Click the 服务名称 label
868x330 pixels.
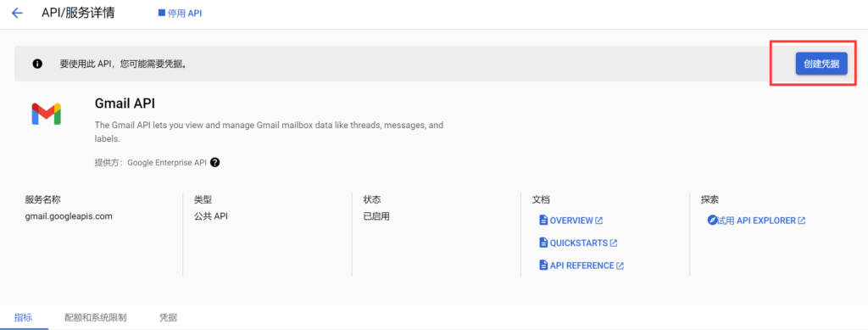click(42, 200)
